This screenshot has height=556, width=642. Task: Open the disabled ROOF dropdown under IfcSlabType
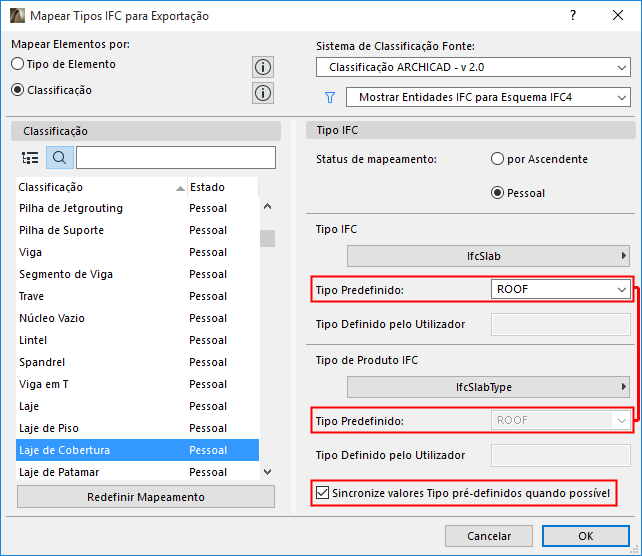pos(561,420)
